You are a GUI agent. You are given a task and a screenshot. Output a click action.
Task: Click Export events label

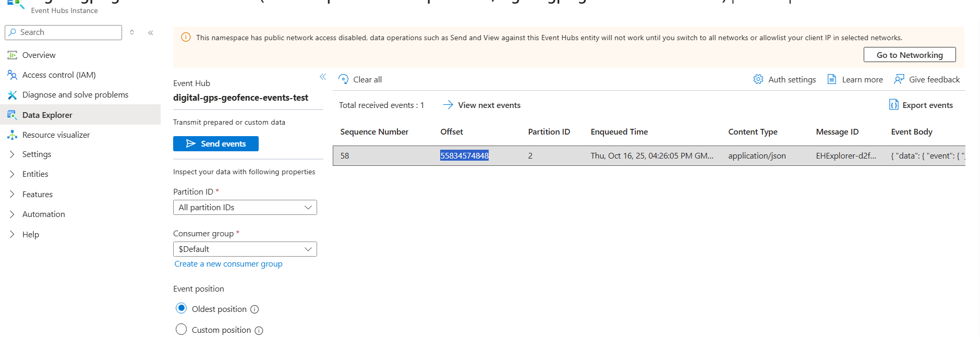click(x=928, y=105)
